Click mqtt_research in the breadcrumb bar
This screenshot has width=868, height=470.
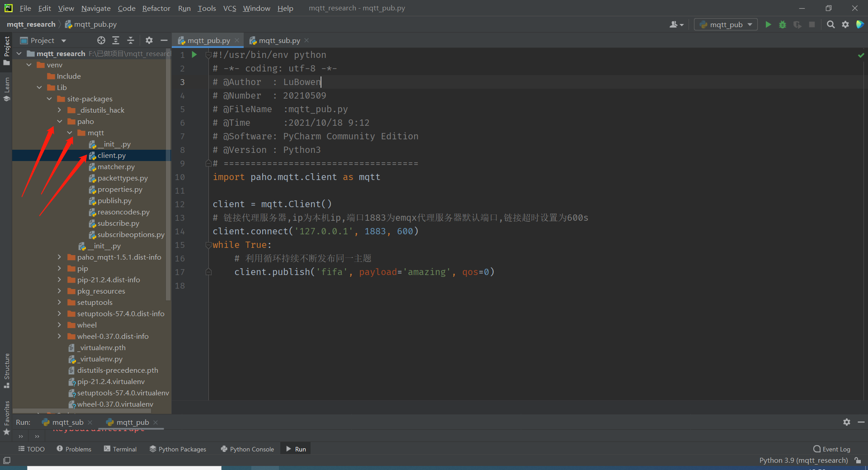click(x=31, y=24)
